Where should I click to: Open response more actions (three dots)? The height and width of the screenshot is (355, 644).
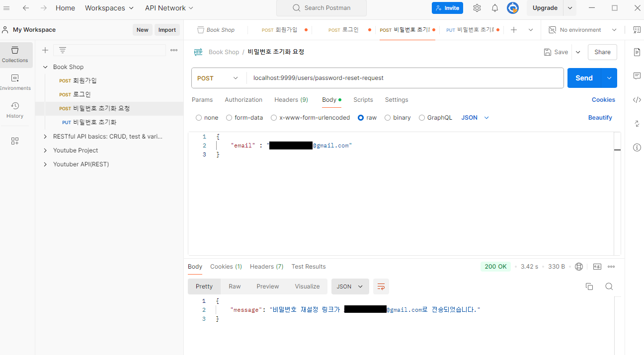click(611, 267)
